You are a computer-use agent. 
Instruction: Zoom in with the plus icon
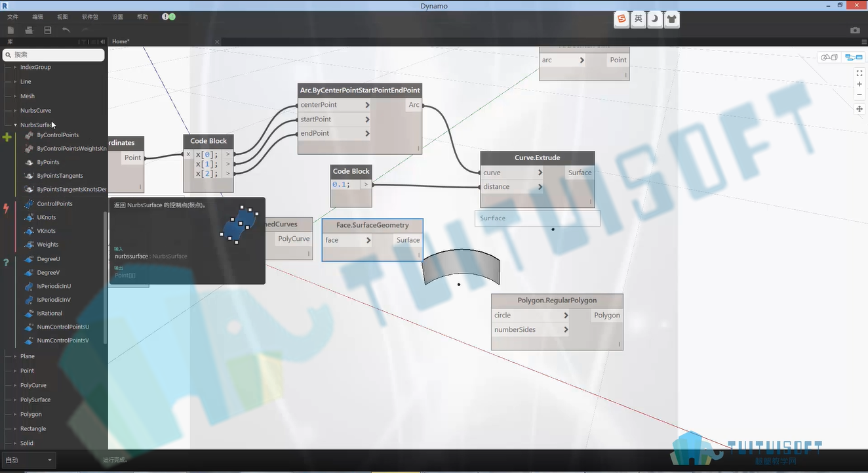[859, 84]
